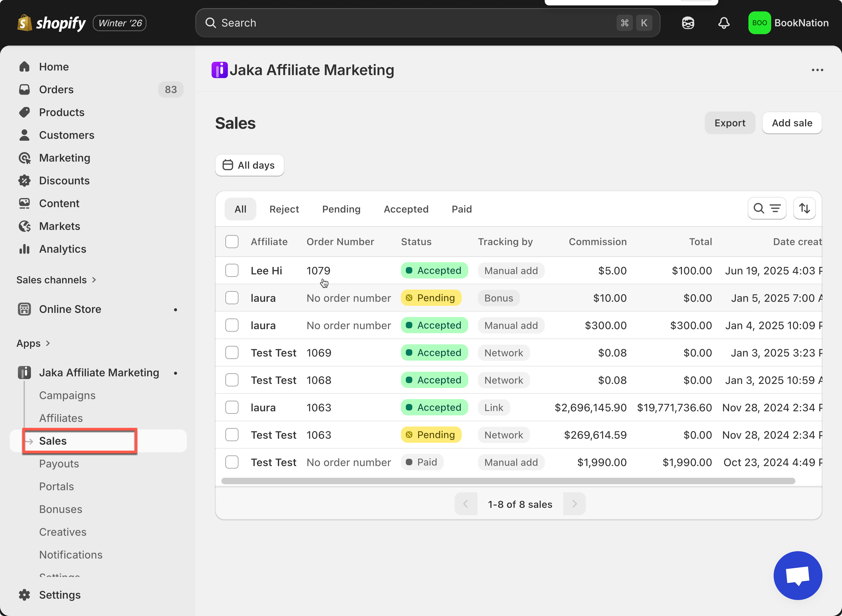Screen dimensions: 842x616
Task: Open the search and filter icon button
Action: [x=767, y=208]
